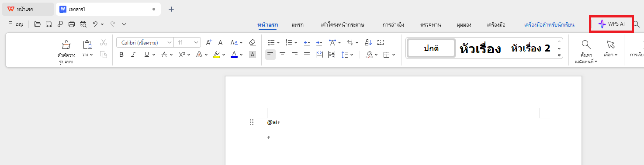Expand the Undo history dropdown arrow
This screenshot has width=644, height=165.
tap(102, 24)
